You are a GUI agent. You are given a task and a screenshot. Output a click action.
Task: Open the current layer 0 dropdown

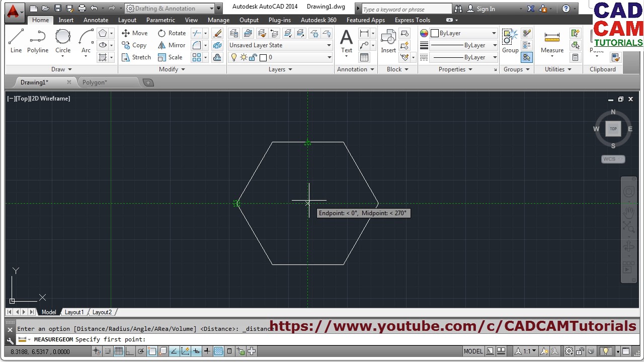point(280,57)
